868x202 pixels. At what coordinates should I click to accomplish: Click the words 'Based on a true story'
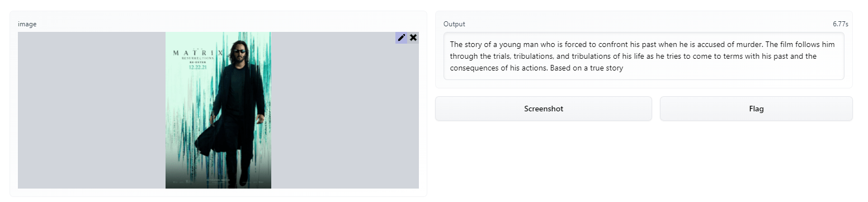pos(586,68)
